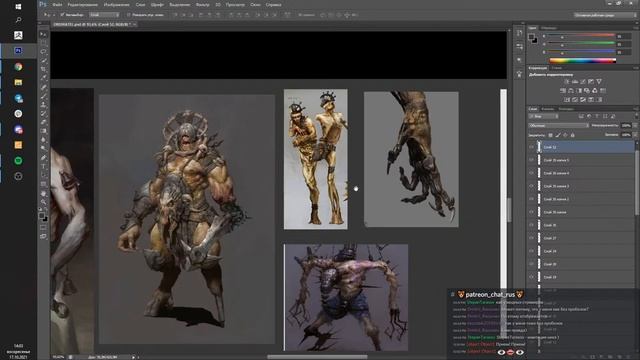
Task: Open the layer fill slider arrow
Action: [634, 135]
